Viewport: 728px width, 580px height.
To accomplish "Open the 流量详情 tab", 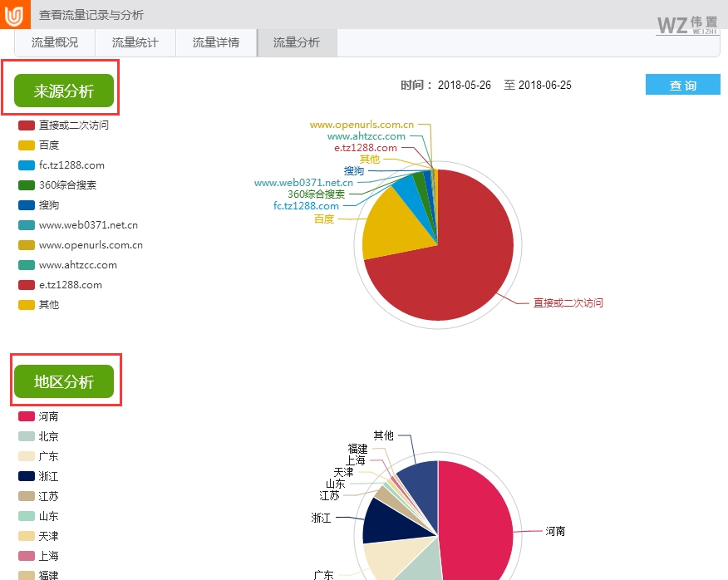I will click(214, 42).
